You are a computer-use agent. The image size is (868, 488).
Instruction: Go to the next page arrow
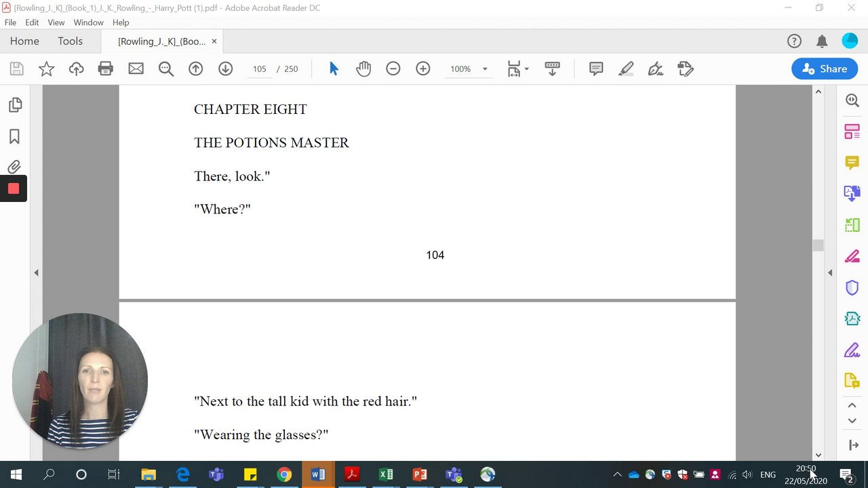point(225,68)
